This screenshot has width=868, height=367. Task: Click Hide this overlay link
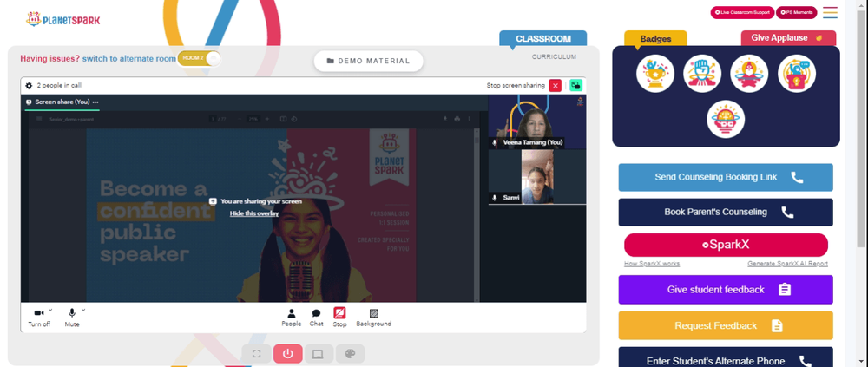tap(254, 213)
